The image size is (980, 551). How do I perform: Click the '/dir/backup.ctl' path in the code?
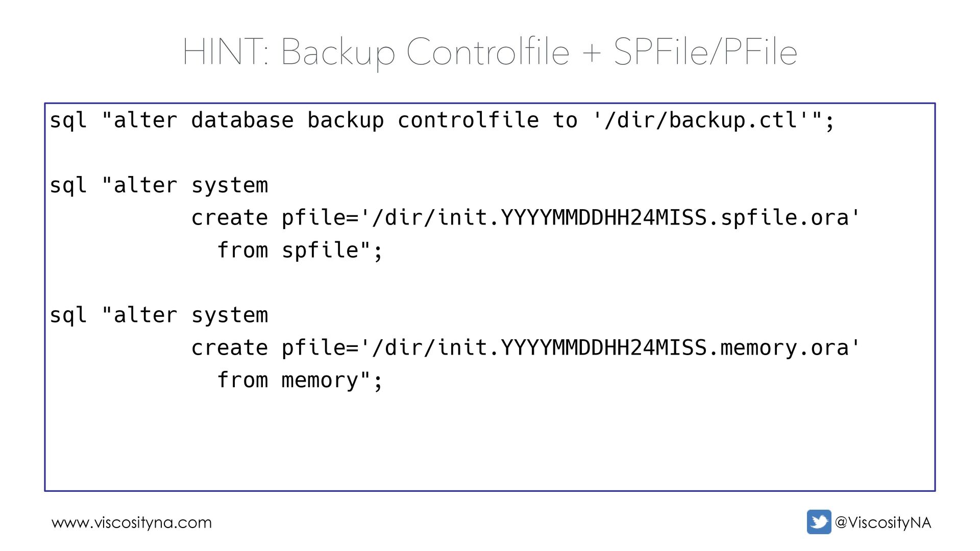(700, 120)
